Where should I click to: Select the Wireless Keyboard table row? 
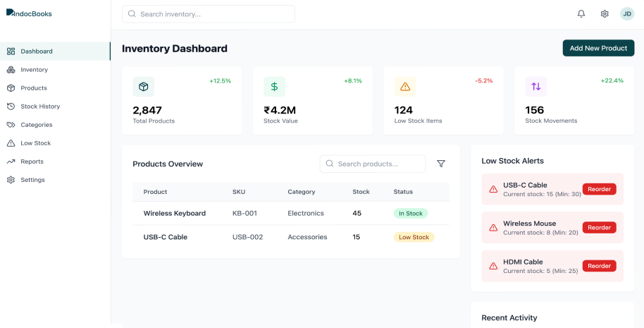(290, 213)
